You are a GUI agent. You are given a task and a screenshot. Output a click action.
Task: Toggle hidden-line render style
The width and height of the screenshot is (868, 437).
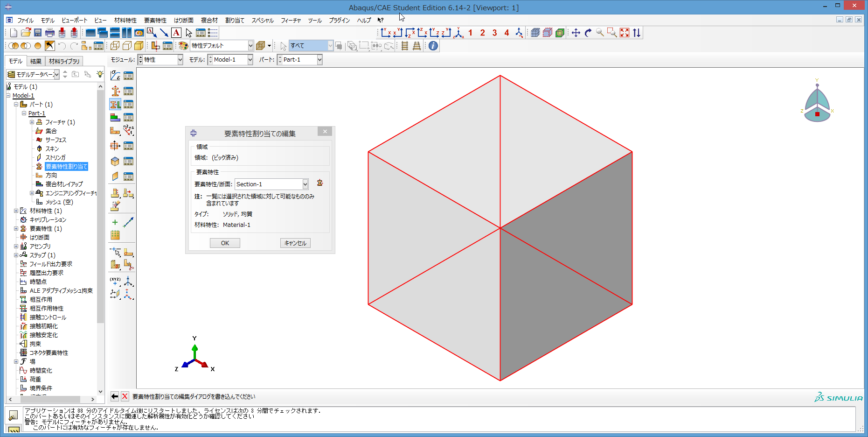point(127,46)
